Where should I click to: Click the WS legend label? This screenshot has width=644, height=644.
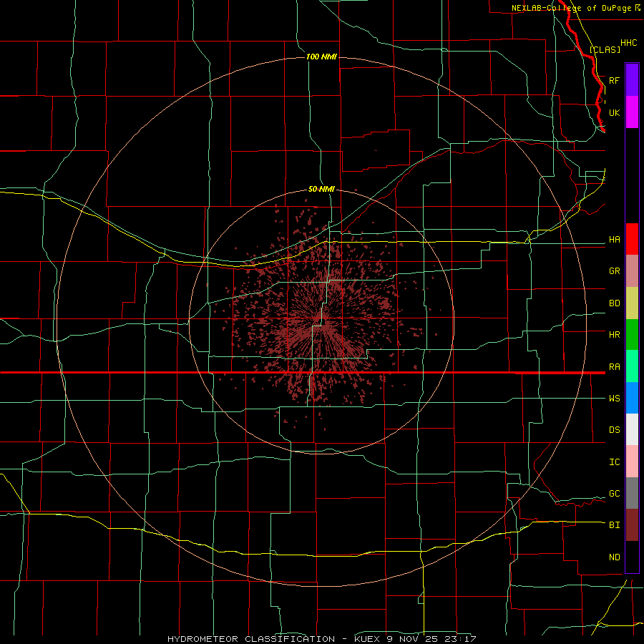click(x=614, y=399)
